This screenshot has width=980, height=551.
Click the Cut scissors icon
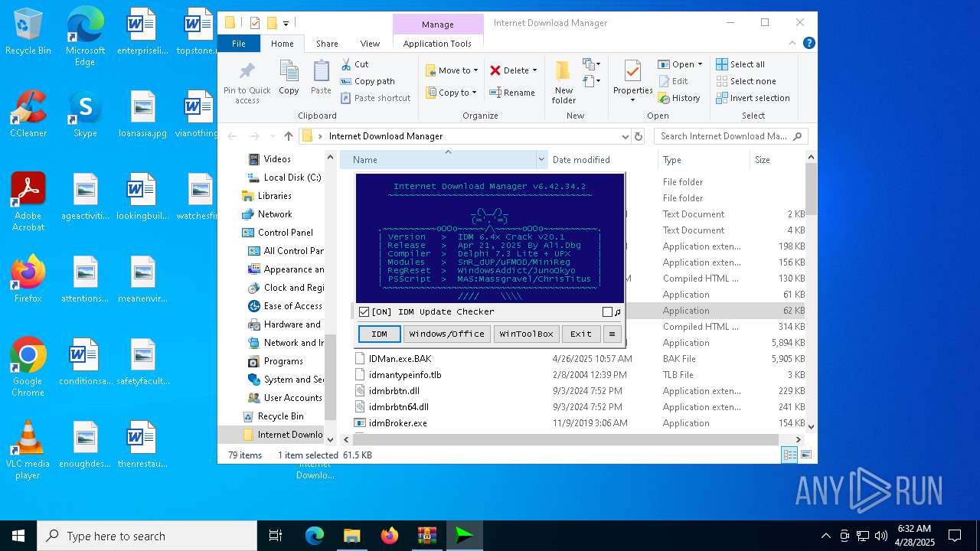coord(346,64)
